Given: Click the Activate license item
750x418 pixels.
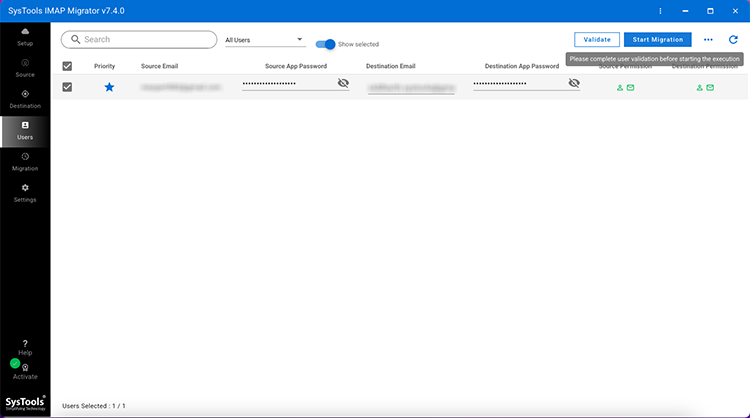Looking at the screenshot, I should click(x=25, y=372).
